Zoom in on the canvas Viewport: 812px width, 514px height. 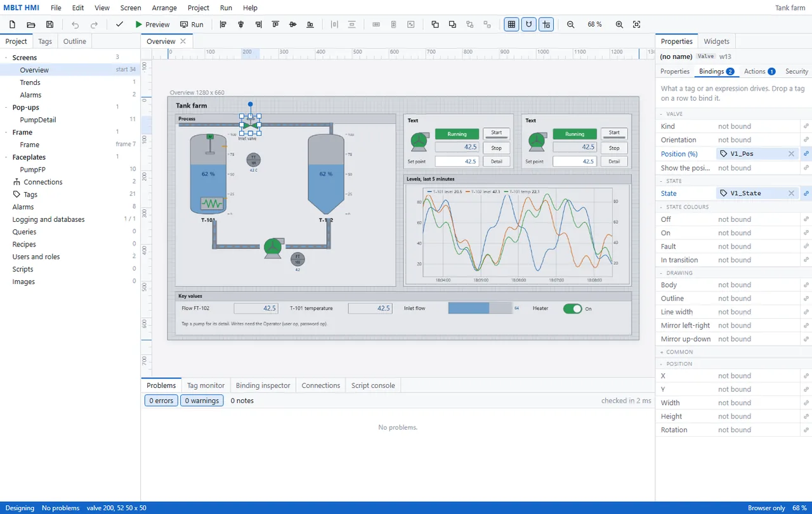(x=620, y=25)
